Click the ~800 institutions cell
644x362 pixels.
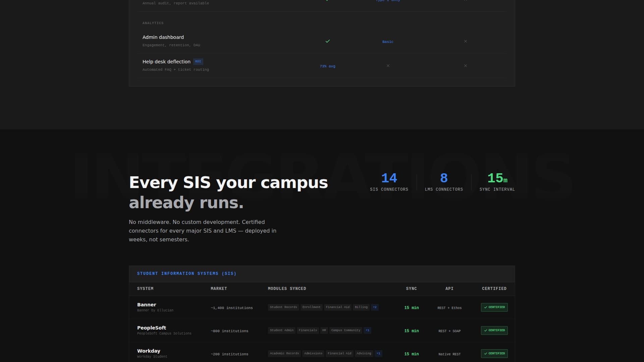(x=230, y=331)
